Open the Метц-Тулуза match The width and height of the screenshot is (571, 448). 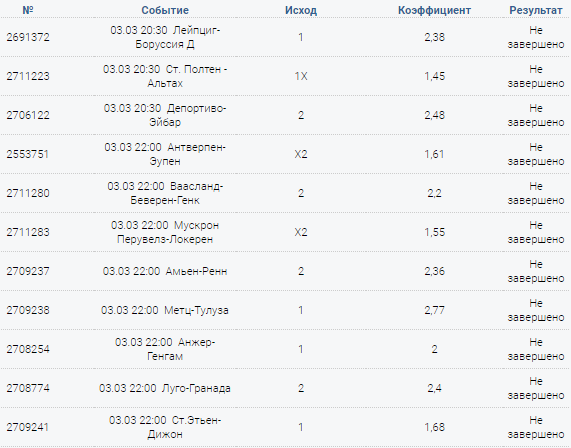click(x=165, y=310)
